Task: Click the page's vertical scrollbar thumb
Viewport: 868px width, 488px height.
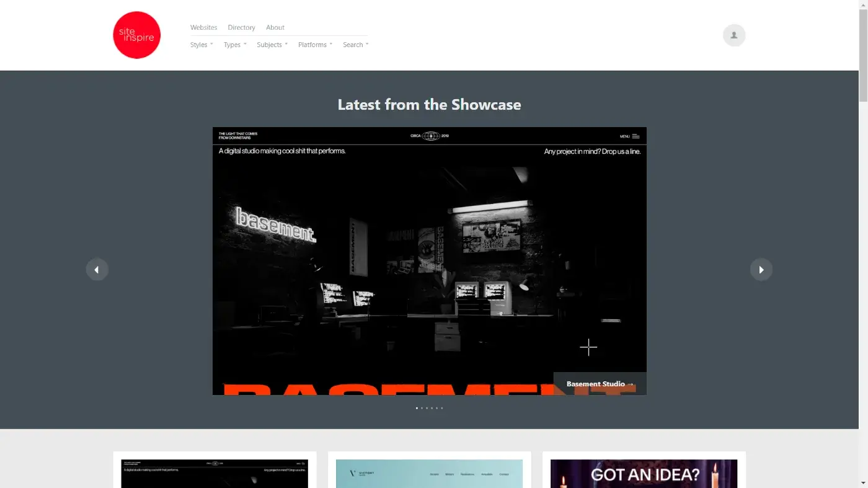Action: (x=863, y=56)
